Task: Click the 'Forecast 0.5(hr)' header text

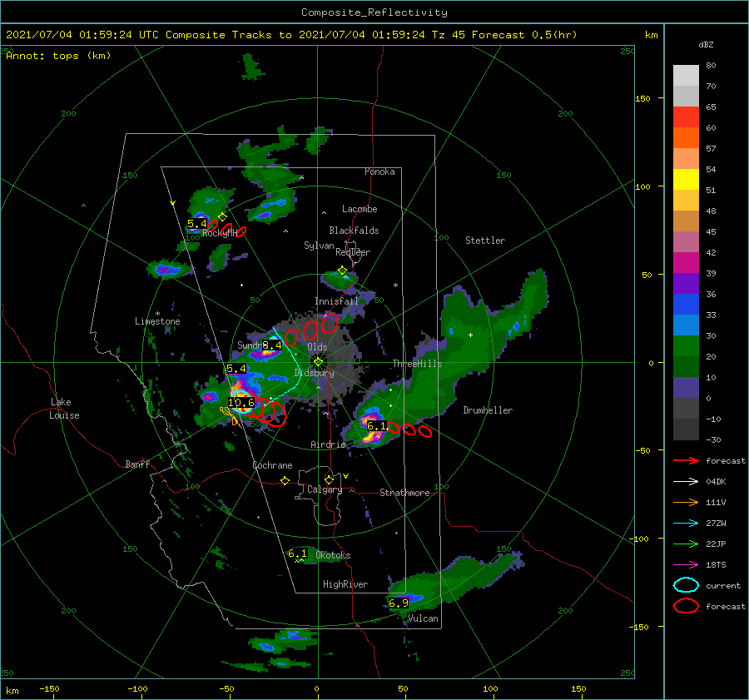Action: click(x=524, y=35)
